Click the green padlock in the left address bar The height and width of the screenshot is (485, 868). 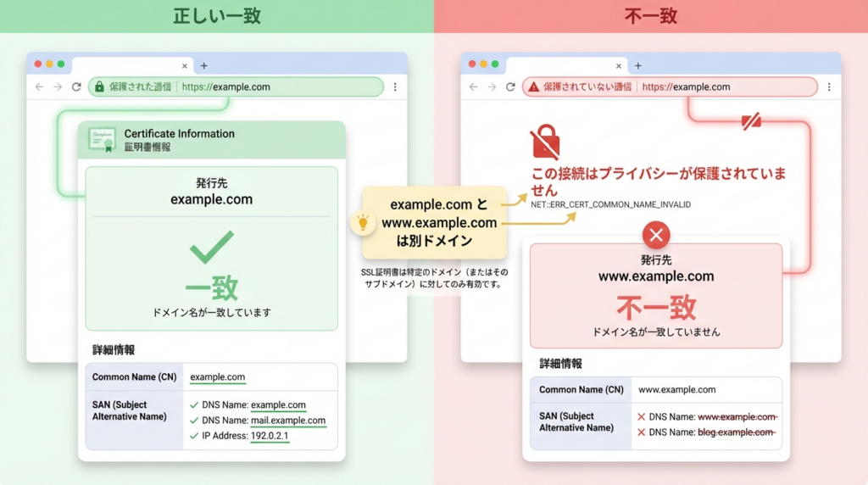pos(99,86)
